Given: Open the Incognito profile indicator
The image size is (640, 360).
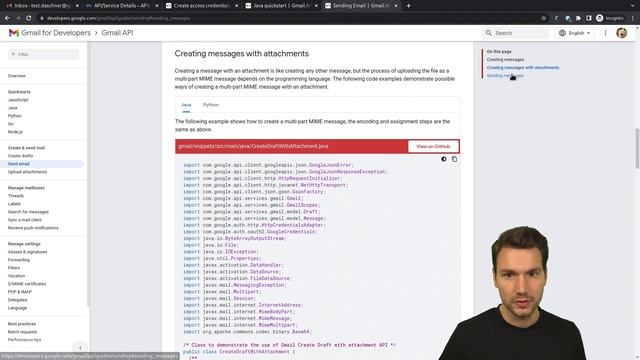Looking at the screenshot, I should pos(610,18).
